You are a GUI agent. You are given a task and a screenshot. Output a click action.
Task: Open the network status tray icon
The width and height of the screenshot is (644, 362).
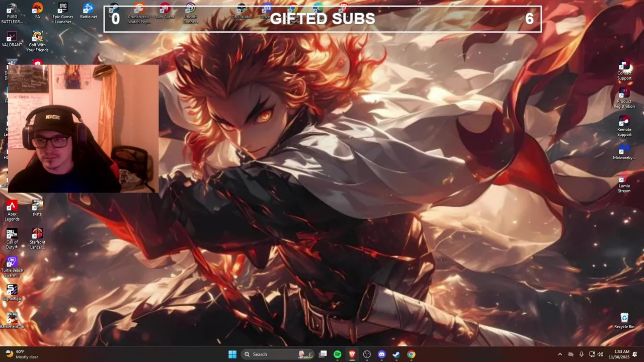tap(592, 354)
